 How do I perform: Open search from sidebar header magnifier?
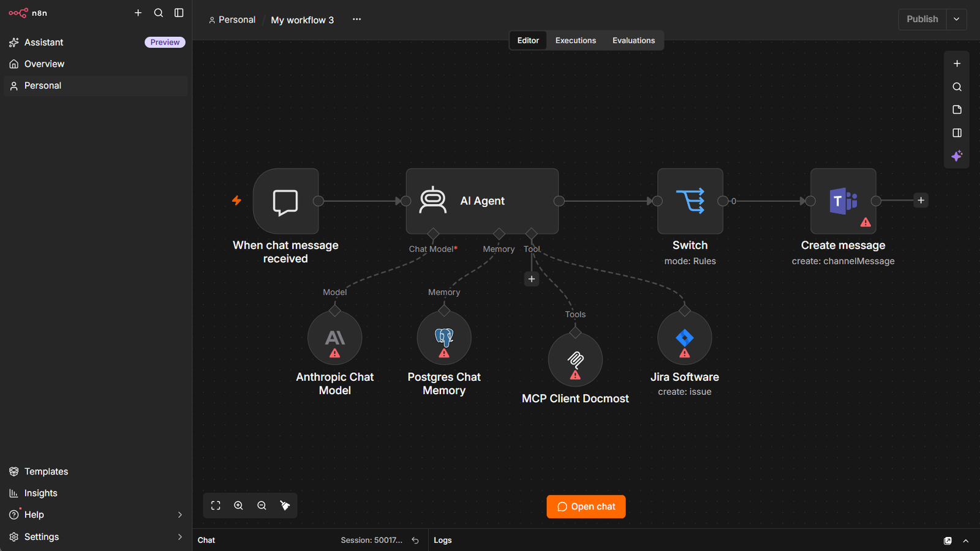(159, 13)
